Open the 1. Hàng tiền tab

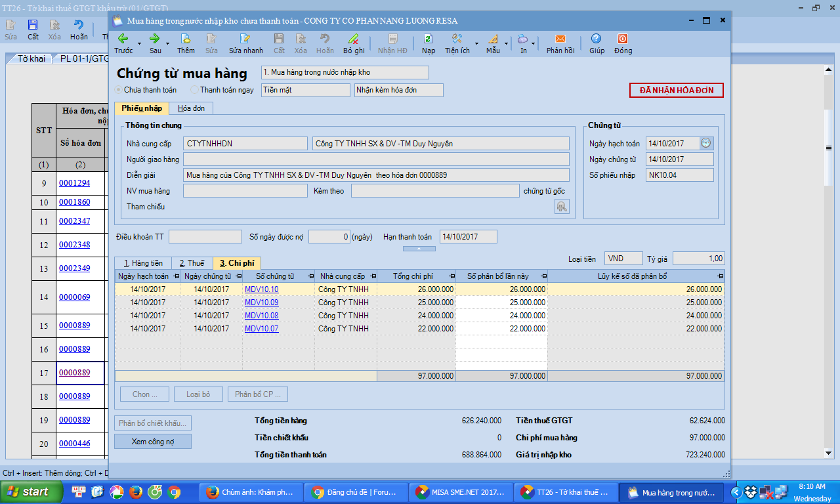[x=143, y=263]
